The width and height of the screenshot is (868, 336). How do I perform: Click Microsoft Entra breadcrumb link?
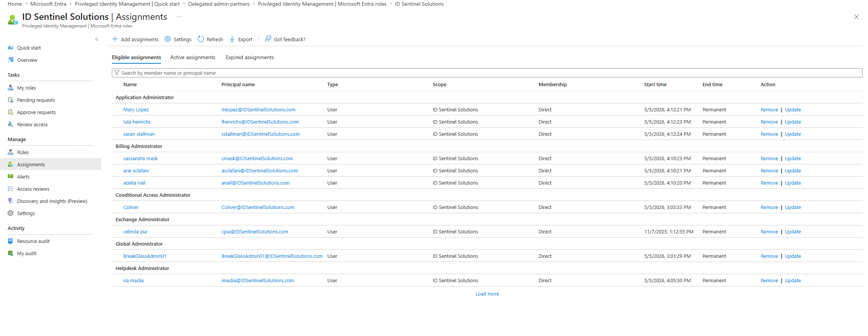pyautogui.click(x=48, y=4)
